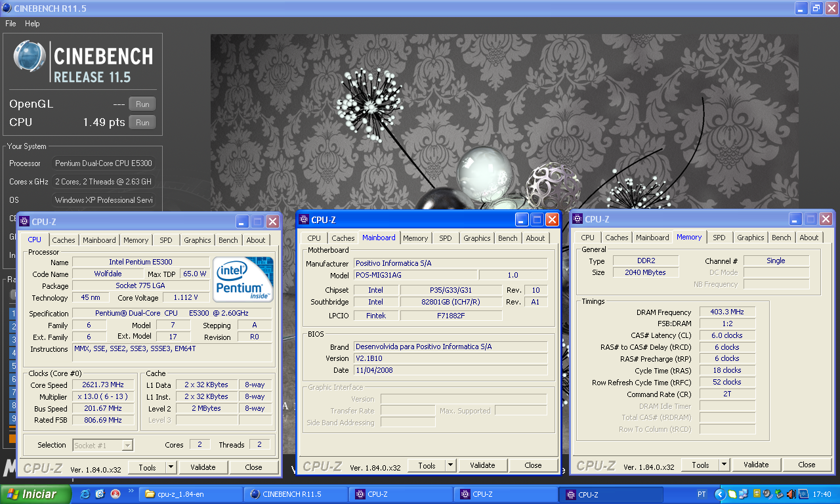The image size is (840, 504).
Task: Click the Code Name Wolfdale field
Action: (108, 274)
